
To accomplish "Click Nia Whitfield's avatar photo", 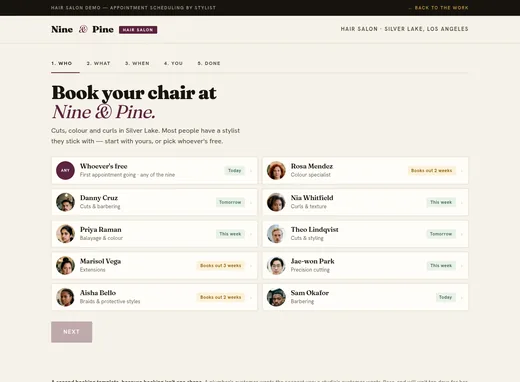I will [276, 202].
